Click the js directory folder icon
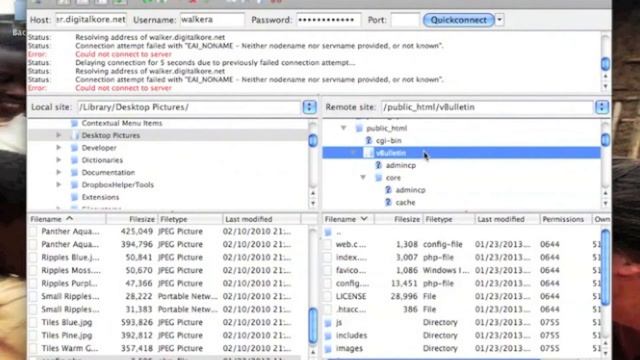The height and width of the screenshot is (360, 640). pos(328,322)
